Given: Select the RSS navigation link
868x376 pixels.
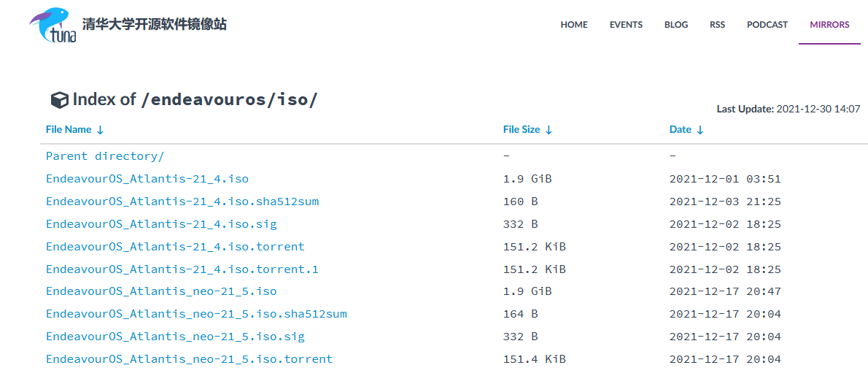Looking at the screenshot, I should point(717,25).
